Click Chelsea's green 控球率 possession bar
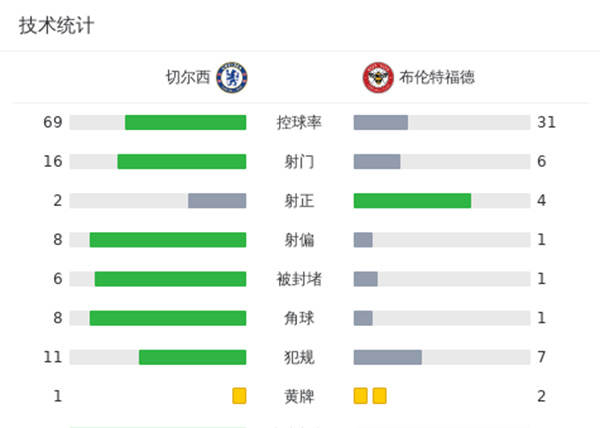The image size is (600, 428). coord(185,122)
